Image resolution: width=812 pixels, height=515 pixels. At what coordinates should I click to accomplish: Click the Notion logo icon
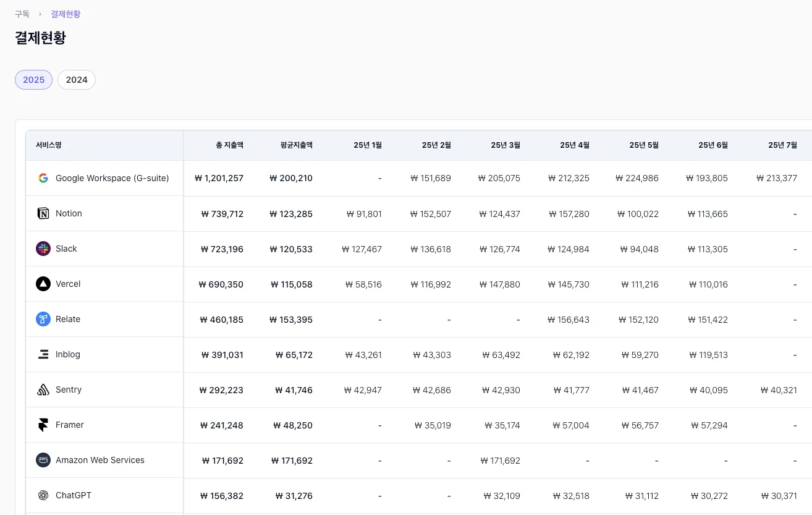(x=43, y=213)
